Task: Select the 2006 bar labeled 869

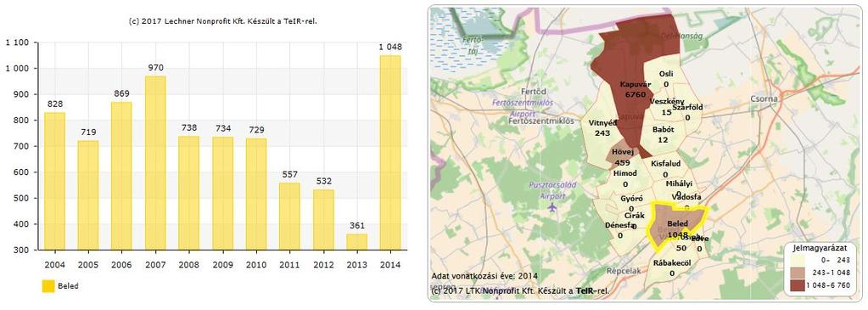Action: 121,176
